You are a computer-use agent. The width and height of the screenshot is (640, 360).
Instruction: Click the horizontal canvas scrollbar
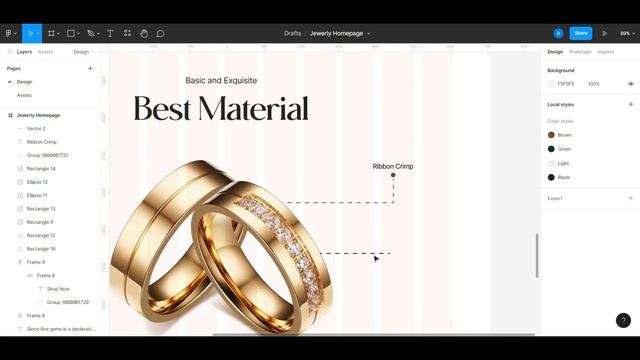[373, 335]
